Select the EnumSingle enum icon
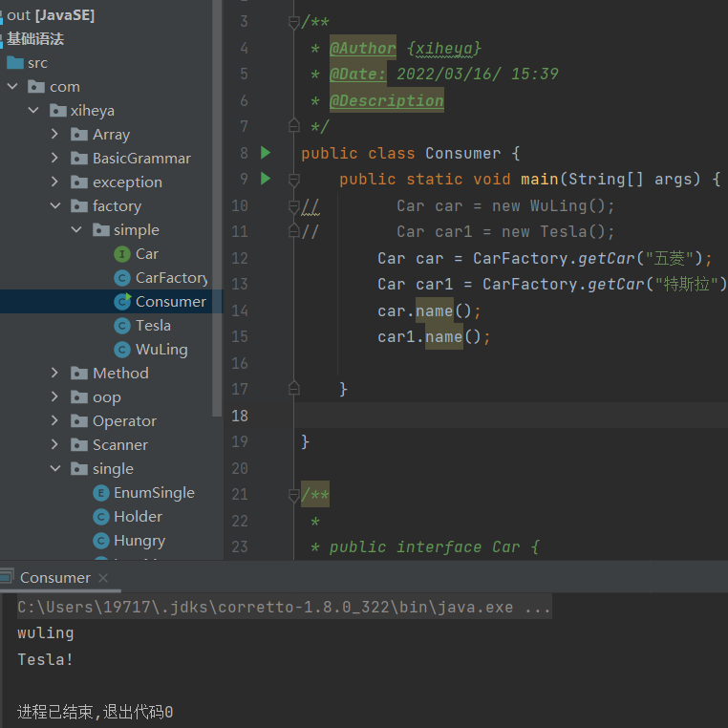The height and width of the screenshot is (728, 728). pos(100,493)
